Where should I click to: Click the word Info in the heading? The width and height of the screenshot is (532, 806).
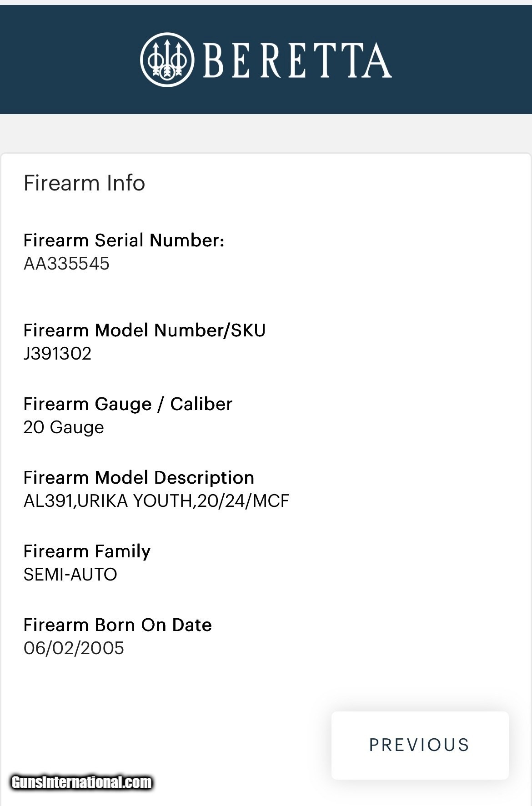pyautogui.click(x=125, y=183)
